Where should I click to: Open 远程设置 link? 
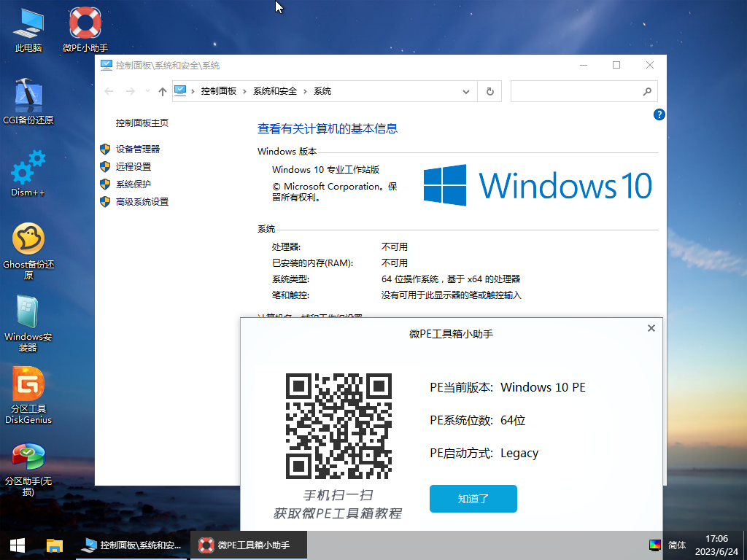[x=133, y=167]
